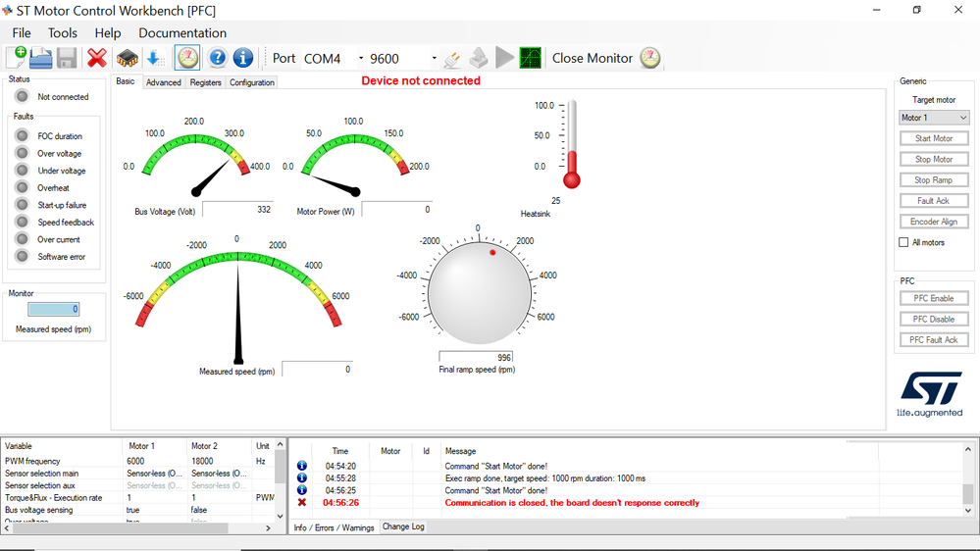
Task: Open help with the blue question mark icon
Action: point(217,58)
